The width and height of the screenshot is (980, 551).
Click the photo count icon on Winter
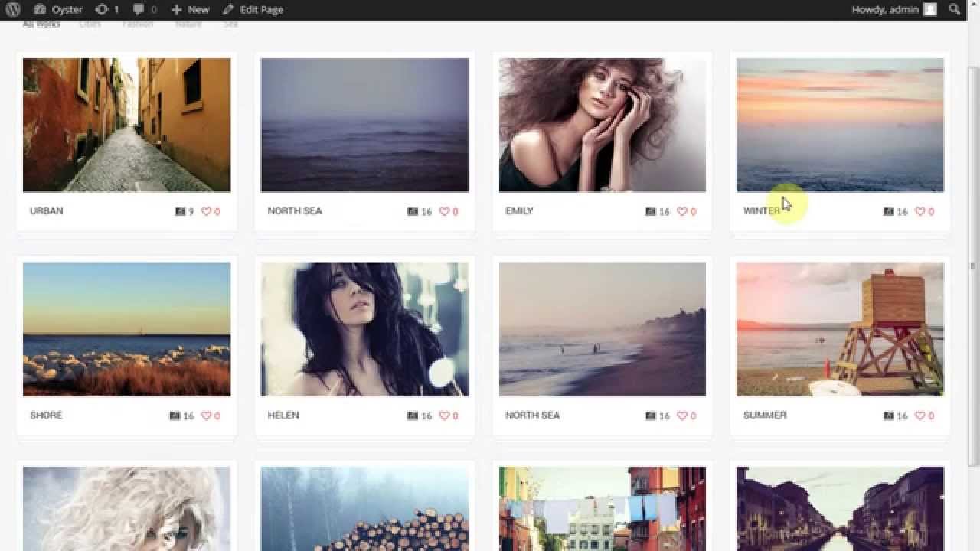[x=889, y=211]
